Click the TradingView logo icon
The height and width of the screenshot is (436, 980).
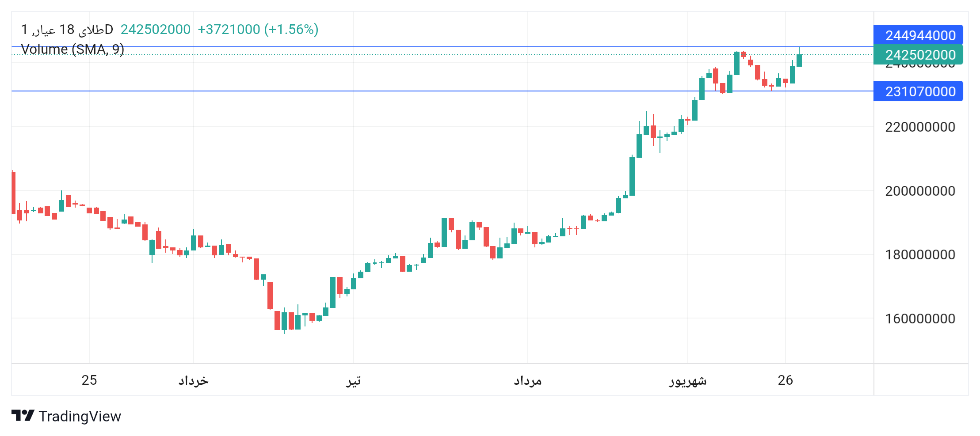coord(23,416)
